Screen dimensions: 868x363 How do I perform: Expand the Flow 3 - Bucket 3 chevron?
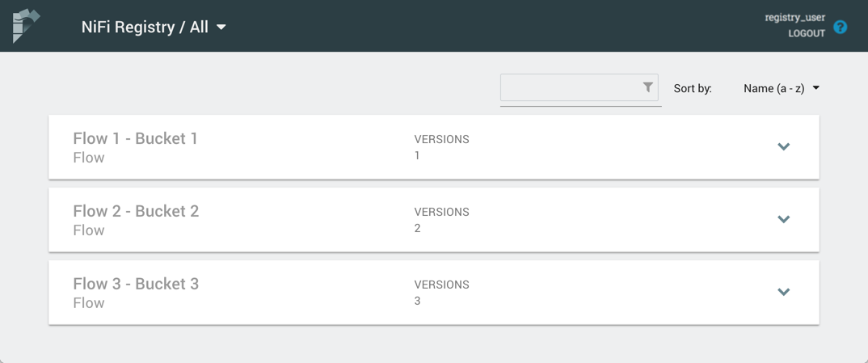click(x=783, y=293)
